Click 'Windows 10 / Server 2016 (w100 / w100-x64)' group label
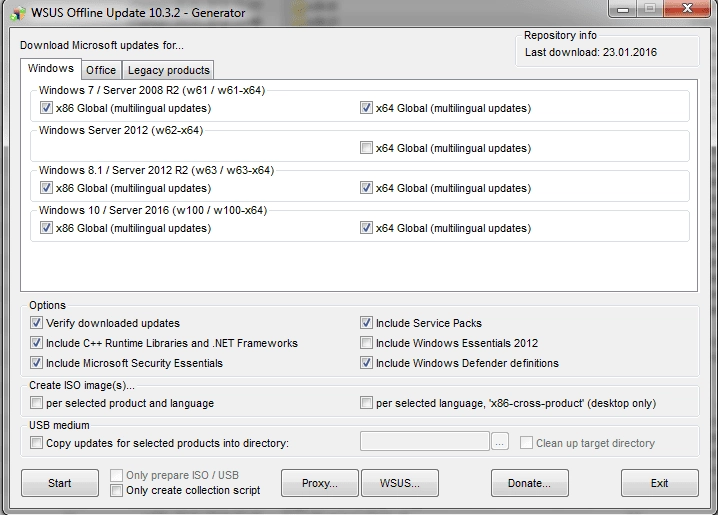This screenshot has width=718, height=515. (x=153, y=210)
